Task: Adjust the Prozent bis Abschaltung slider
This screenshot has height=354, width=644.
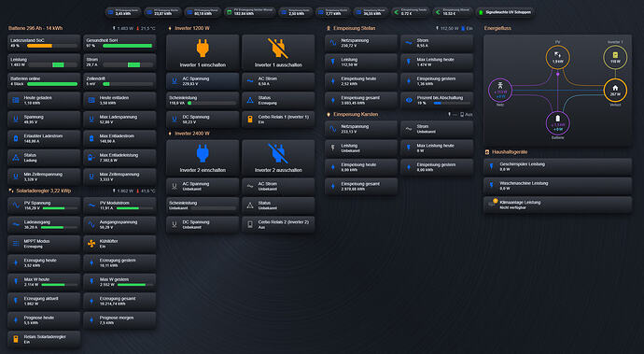Action: click(x=452, y=103)
